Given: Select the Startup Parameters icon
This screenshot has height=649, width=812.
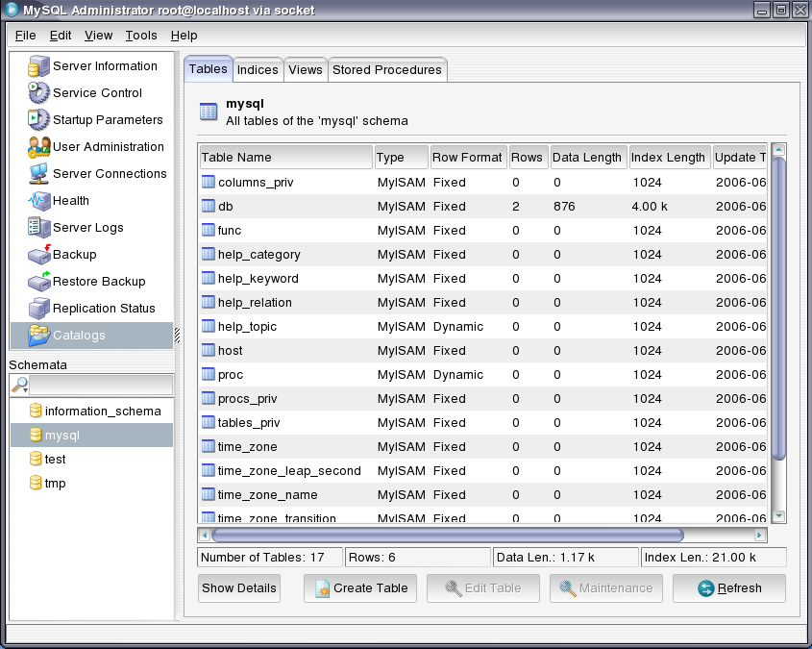Looking at the screenshot, I should 38,120.
